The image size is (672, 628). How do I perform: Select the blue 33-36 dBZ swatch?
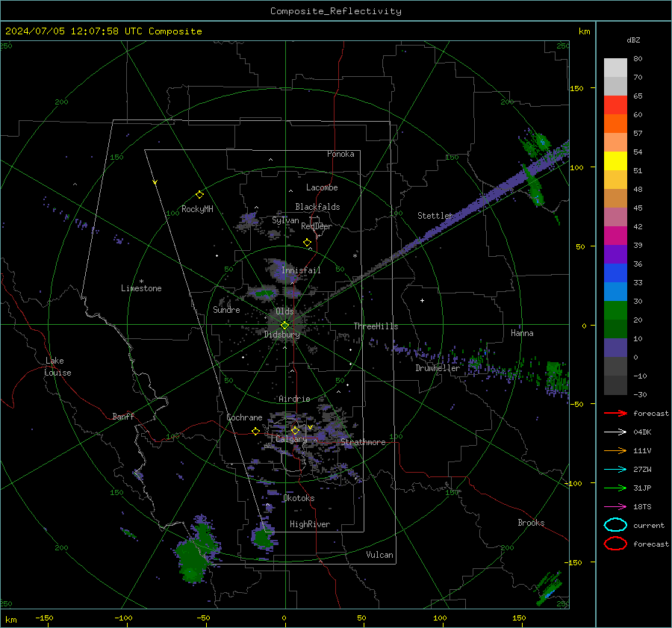(x=615, y=273)
